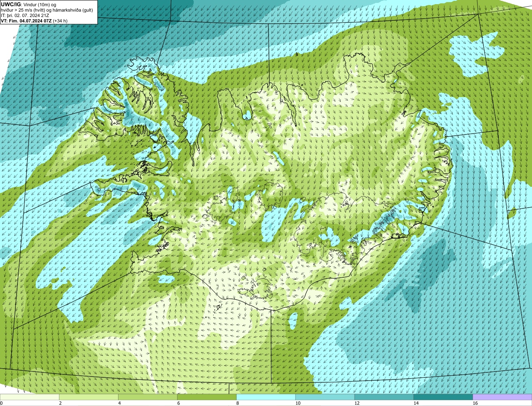Screen dimensions: 532x406
Task: Select the light yellow-green 2–4 legend swatch
Action: click(x=89, y=397)
